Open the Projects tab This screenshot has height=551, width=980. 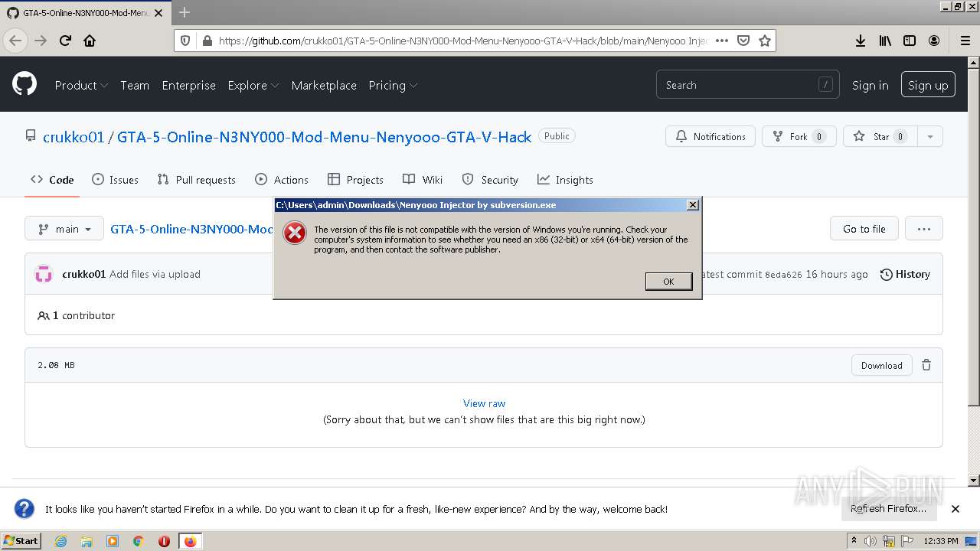point(355,180)
